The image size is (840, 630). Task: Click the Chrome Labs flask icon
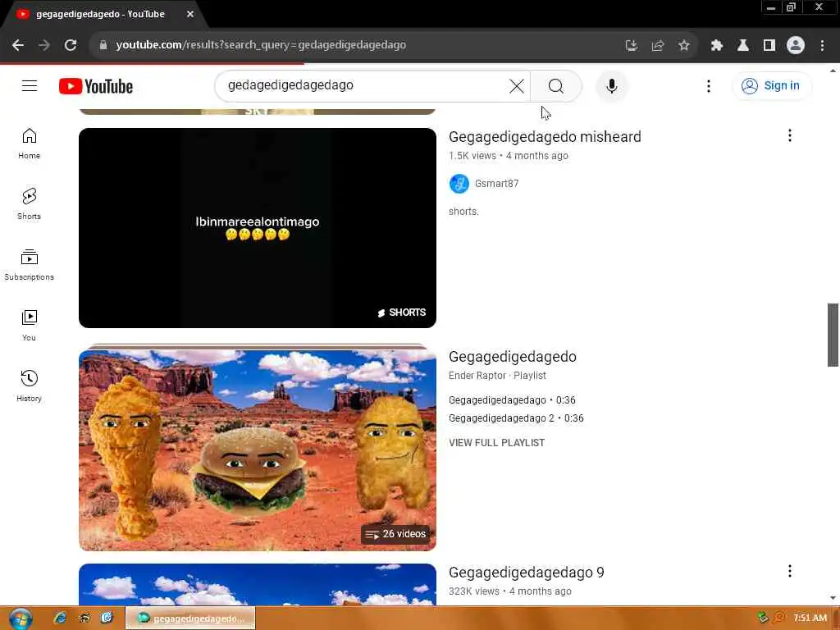tap(743, 46)
